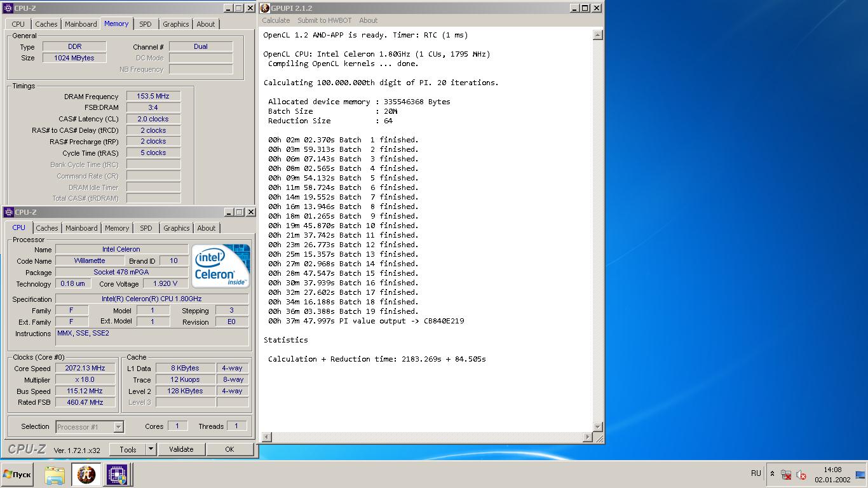Click the Batch 10 finished line
The image size is (868, 488).
click(x=343, y=226)
